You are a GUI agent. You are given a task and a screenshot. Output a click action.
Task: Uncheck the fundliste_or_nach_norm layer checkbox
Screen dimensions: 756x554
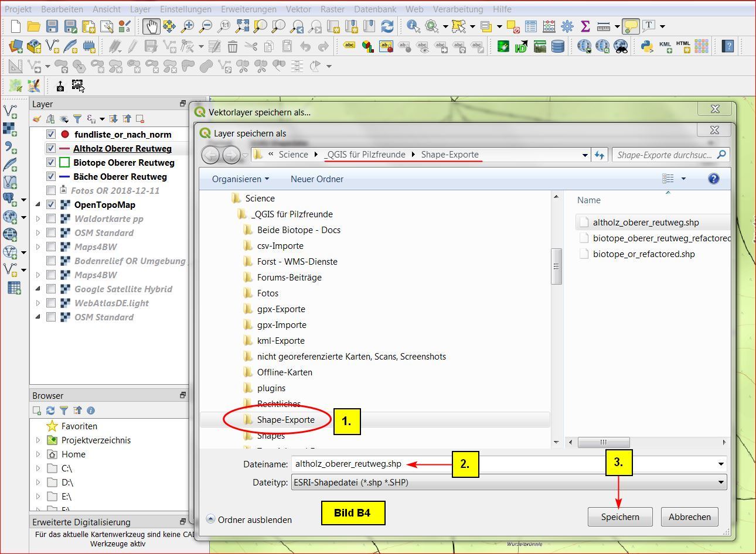pyautogui.click(x=51, y=135)
